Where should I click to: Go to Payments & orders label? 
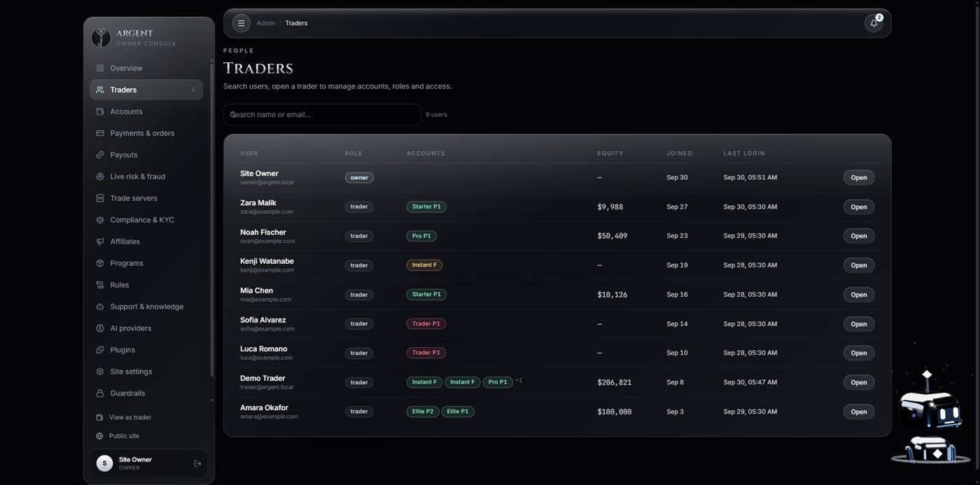pos(142,133)
